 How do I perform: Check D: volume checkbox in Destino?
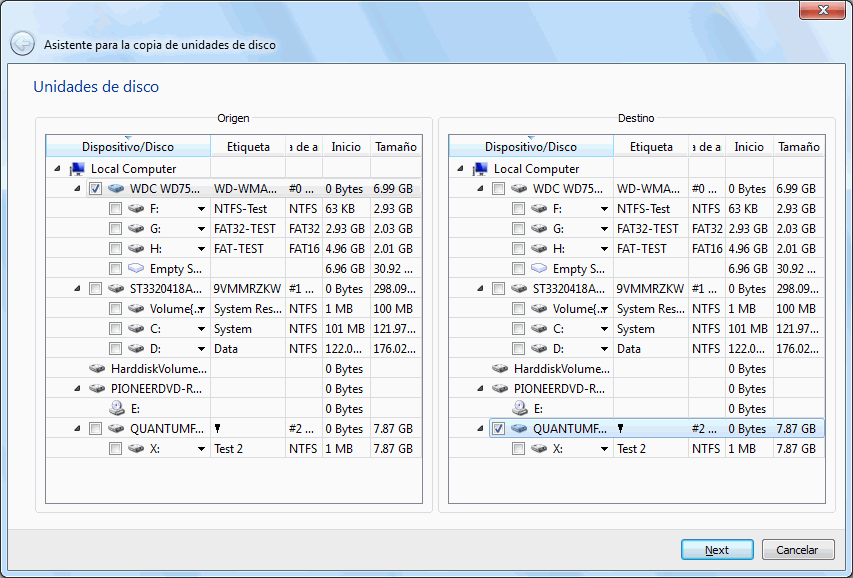coord(518,348)
